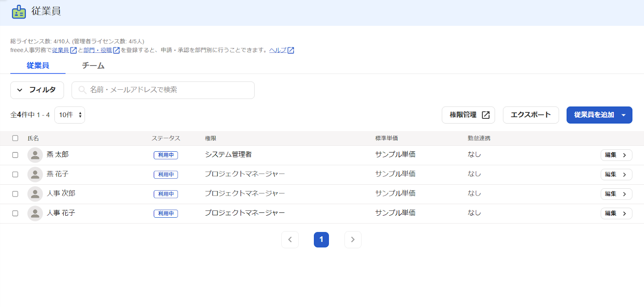Open the 部門・役職 link
This screenshot has height=307, width=644.
click(x=98, y=50)
